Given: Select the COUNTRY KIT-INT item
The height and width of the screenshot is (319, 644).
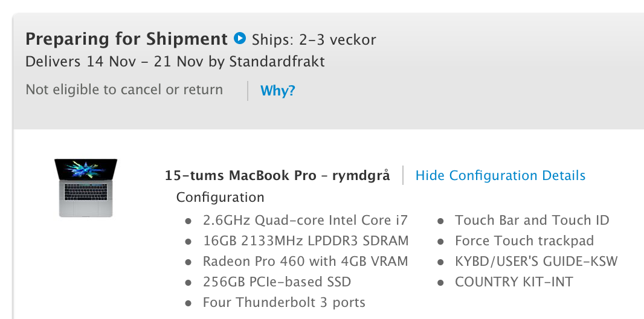Looking at the screenshot, I should coord(514,282).
